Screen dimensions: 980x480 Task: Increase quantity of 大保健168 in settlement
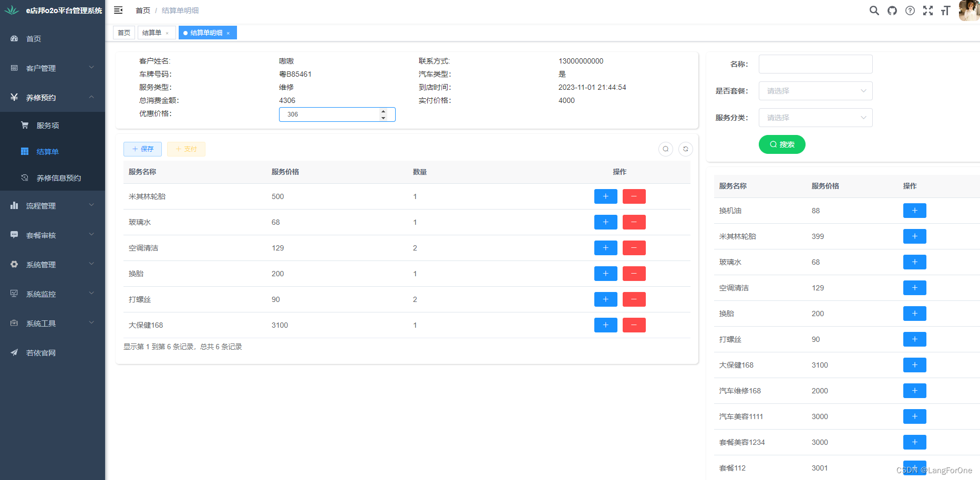point(606,325)
